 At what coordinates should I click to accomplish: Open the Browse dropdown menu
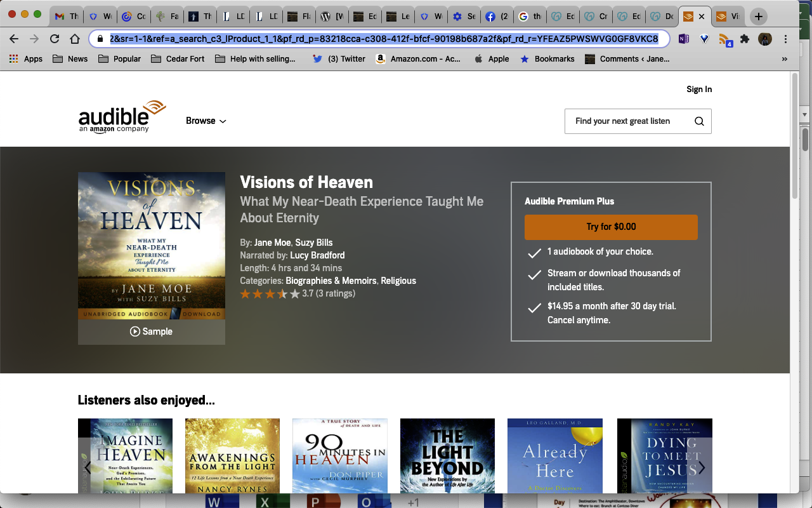[206, 121]
